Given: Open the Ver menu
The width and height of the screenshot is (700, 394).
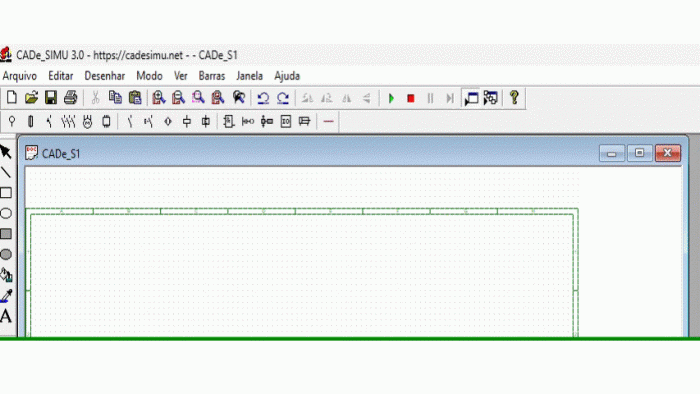Looking at the screenshot, I should pyautogui.click(x=180, y=76).
